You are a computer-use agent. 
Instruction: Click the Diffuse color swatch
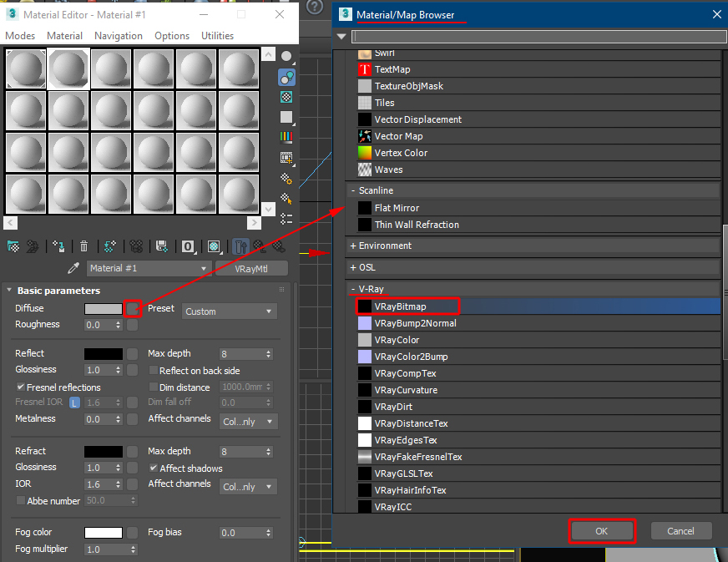click(104, 309)
